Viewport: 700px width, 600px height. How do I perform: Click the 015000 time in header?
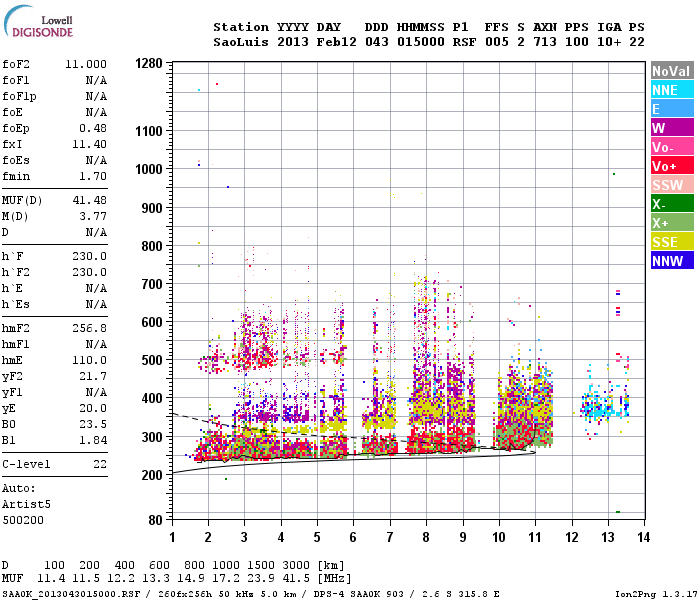(421, 42)
